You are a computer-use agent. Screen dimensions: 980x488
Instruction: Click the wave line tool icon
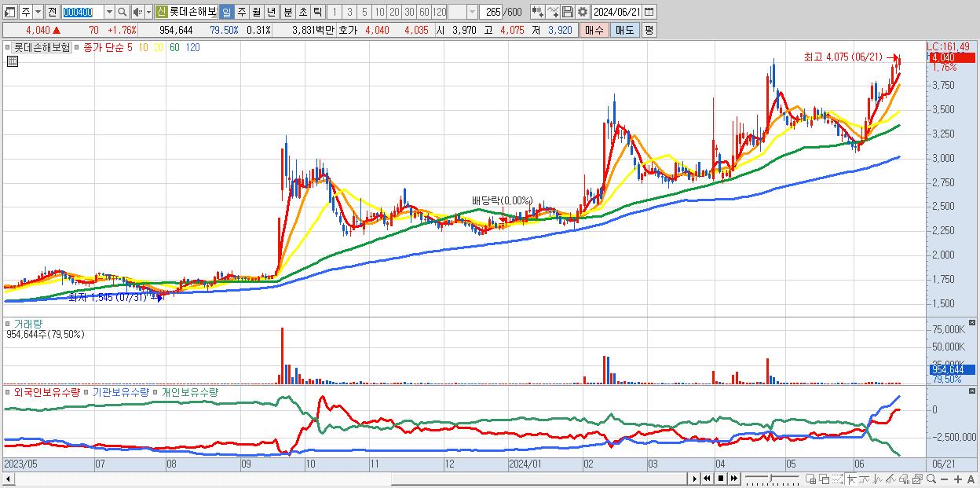(x=878, y=479)
